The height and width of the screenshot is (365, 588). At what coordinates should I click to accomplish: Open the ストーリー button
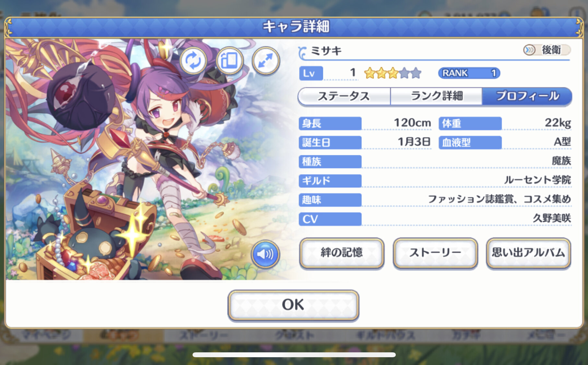[x=435, y=253]
